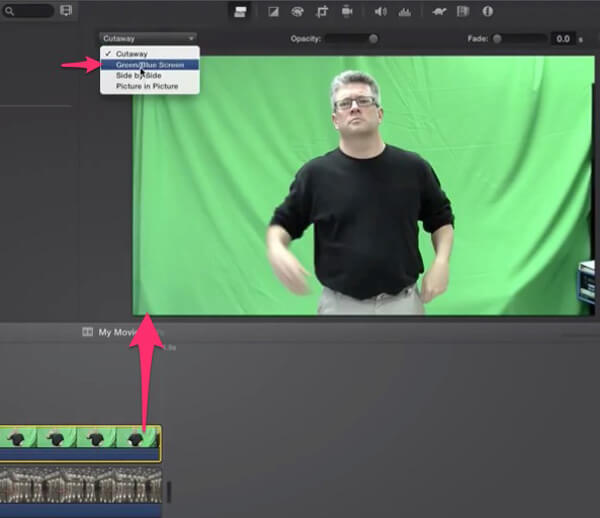Open the speed turtle icon
Screen dimensions: 600x518
(439, 12)
